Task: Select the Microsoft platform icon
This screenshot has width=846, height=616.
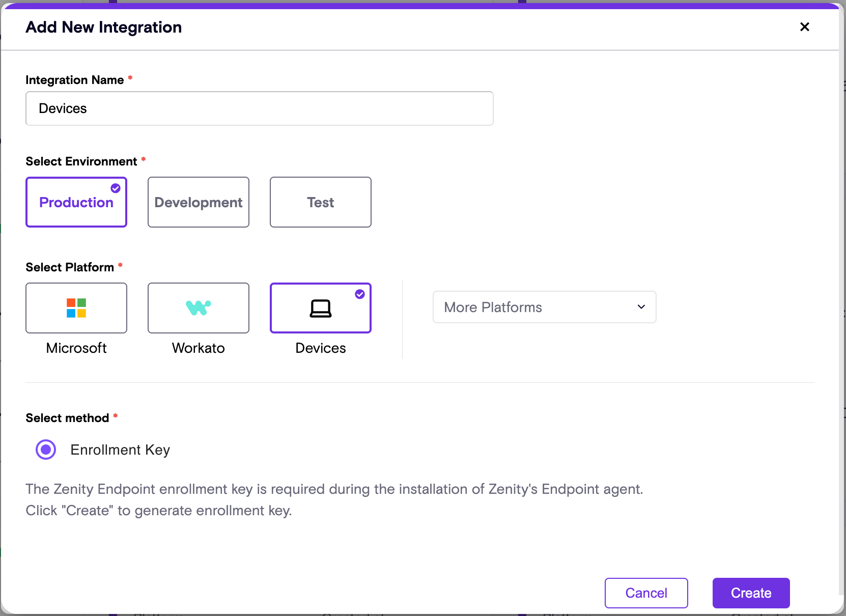Action: coord(76,307)
